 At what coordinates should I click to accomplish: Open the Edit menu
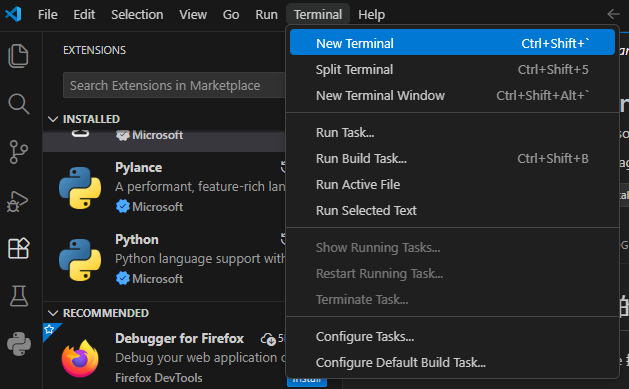(x=84, y=14)
